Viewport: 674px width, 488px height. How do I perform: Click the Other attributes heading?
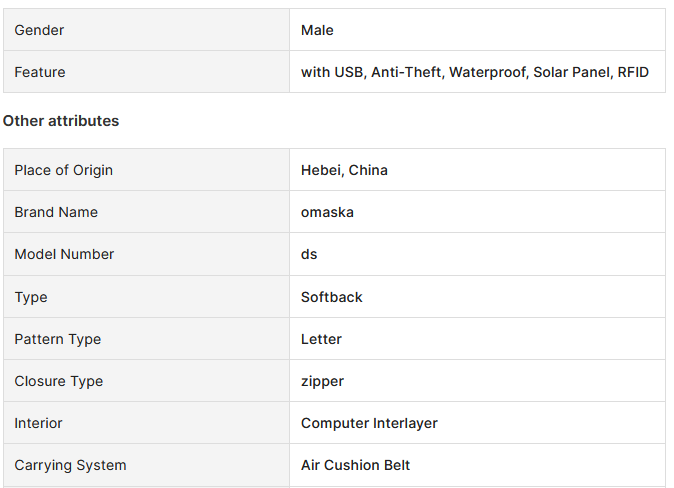tap(61, 121)
